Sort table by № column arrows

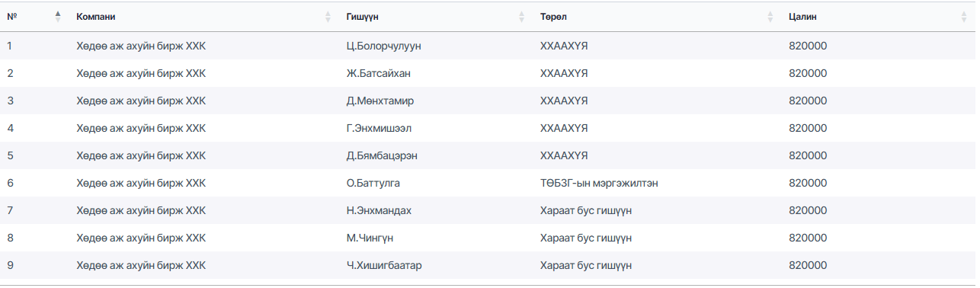(58, 16)
